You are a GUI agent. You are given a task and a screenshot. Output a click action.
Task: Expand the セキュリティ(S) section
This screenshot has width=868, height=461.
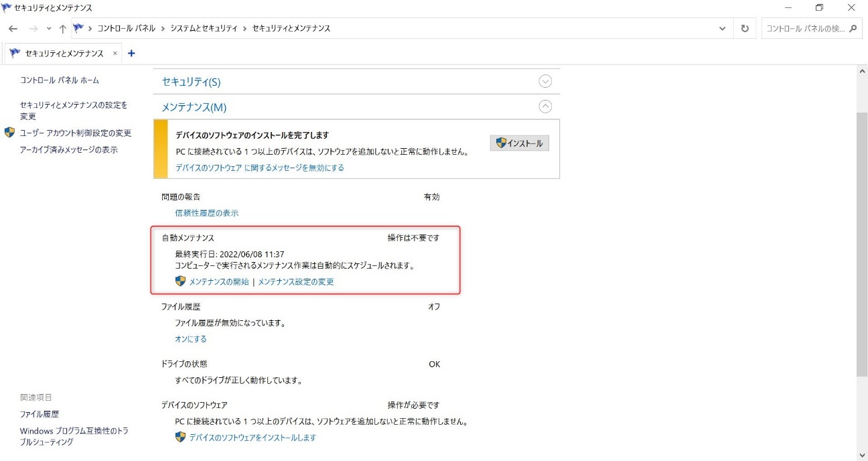click(545, 80)
